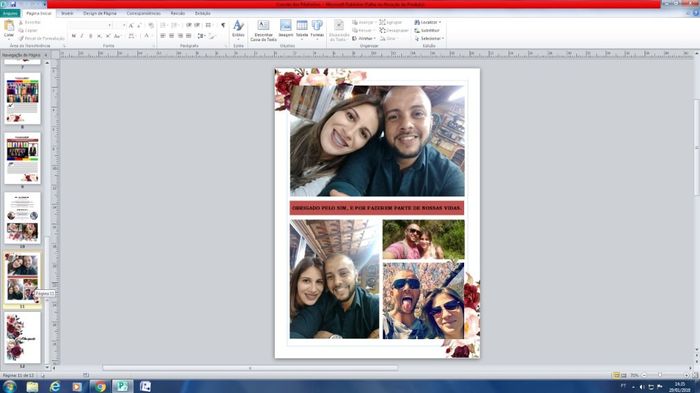The height and width of the screenshot is (393, 700).
Task: Open the Inserir ribbon tab
Action: 67,13
